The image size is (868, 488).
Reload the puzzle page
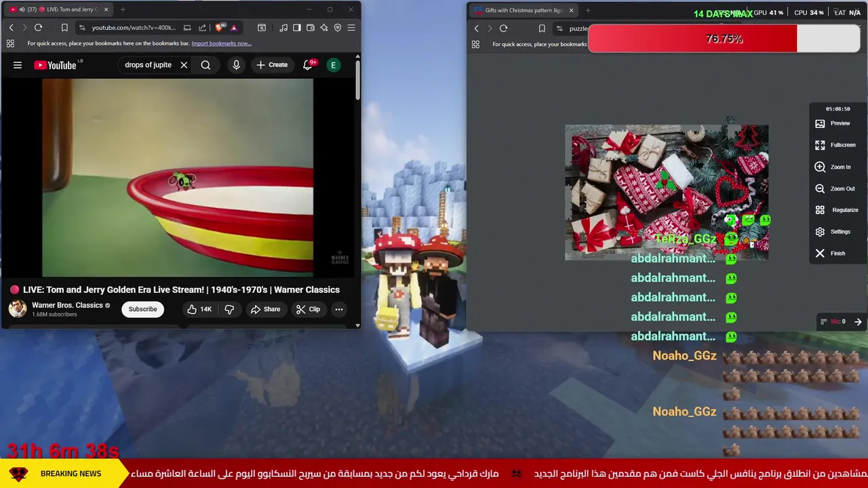click(503, 28)
